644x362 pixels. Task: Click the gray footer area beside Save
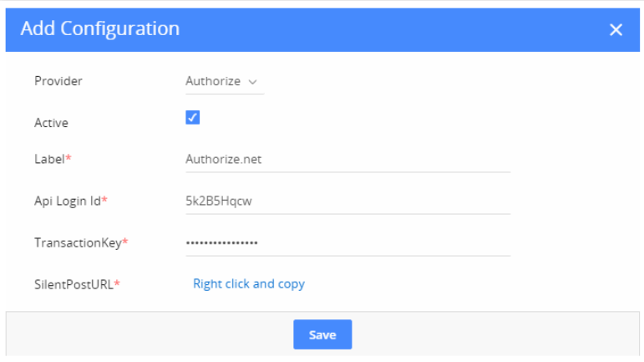pyautogui.click(x=493, y=334)
